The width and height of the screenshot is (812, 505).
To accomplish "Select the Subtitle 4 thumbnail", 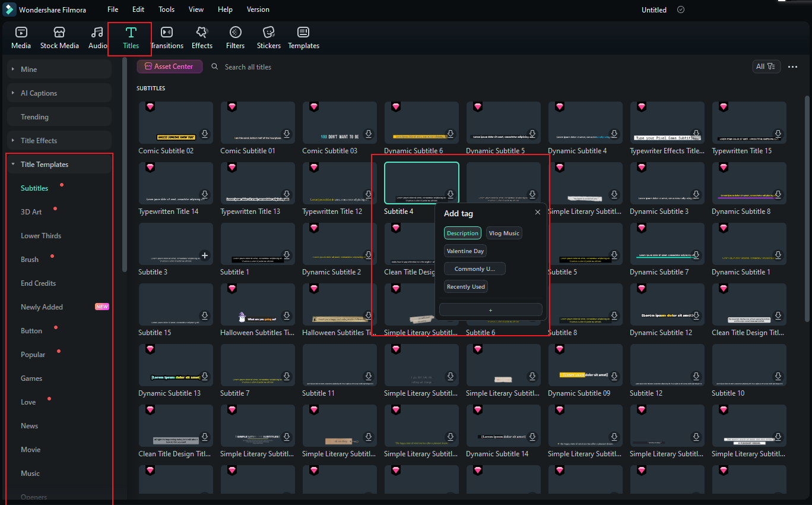I will [421, 183].
